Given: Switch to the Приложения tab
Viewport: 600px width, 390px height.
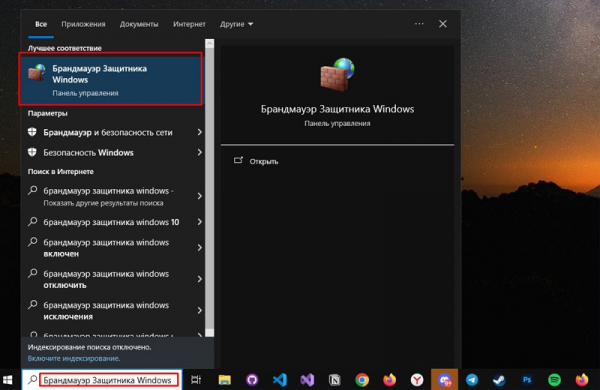Looking at the screenshot, I should click(83, 24).
